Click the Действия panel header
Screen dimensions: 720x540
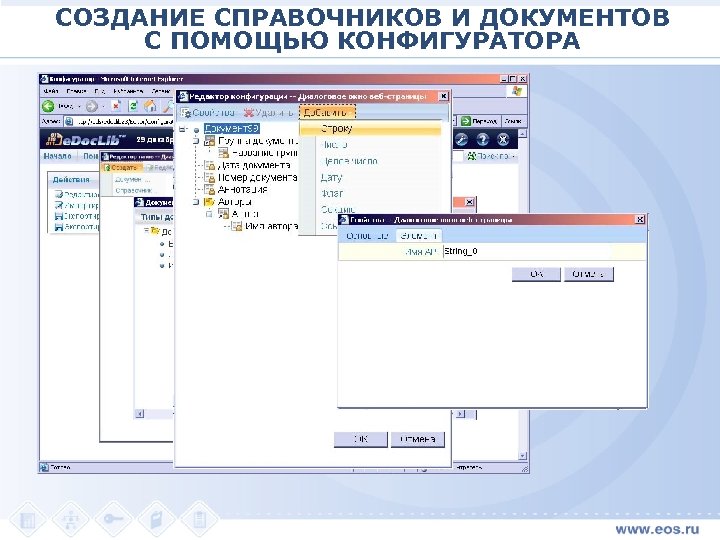[71, 180]
